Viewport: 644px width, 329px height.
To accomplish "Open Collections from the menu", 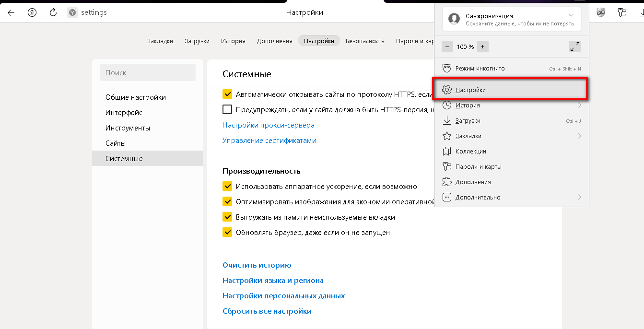I will click(x=470, y=152).
